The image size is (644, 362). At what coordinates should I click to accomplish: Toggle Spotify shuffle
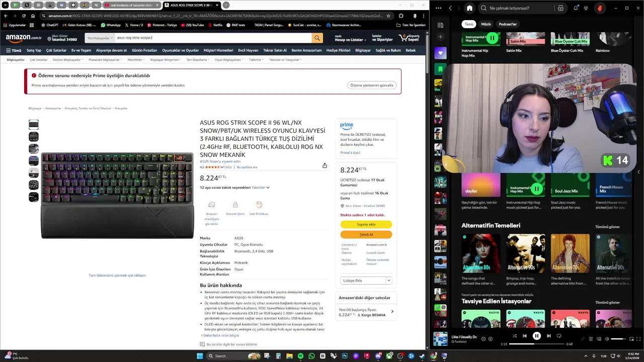tap(514, 336)
